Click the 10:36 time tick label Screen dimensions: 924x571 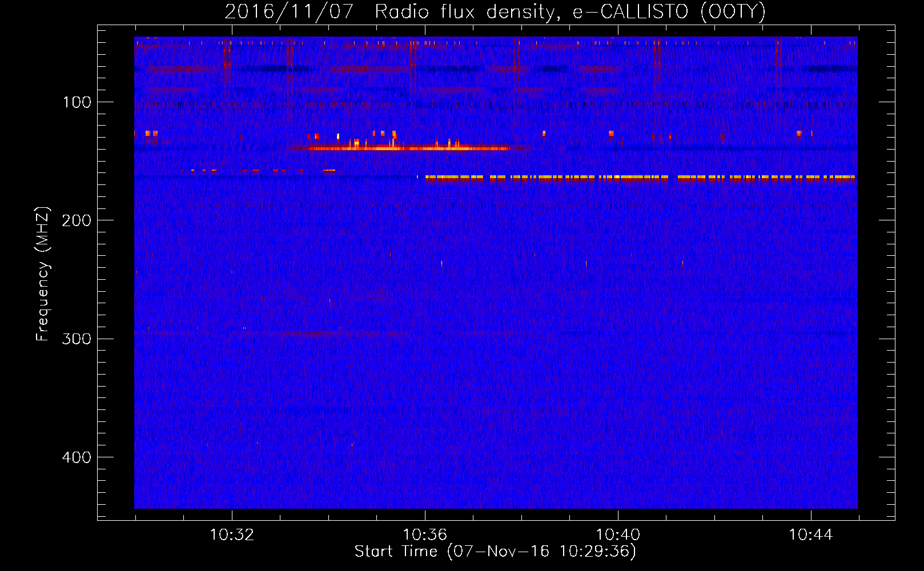click(x=425, y=535)
